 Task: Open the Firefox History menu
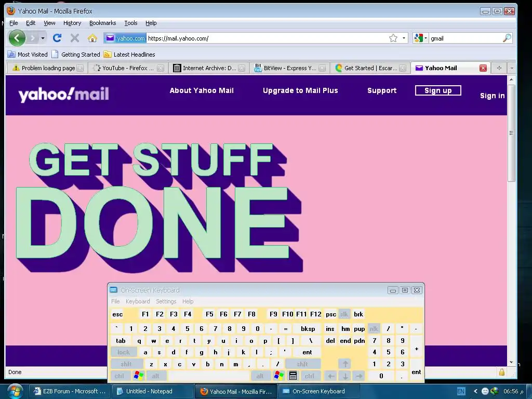tap(72, 23)
